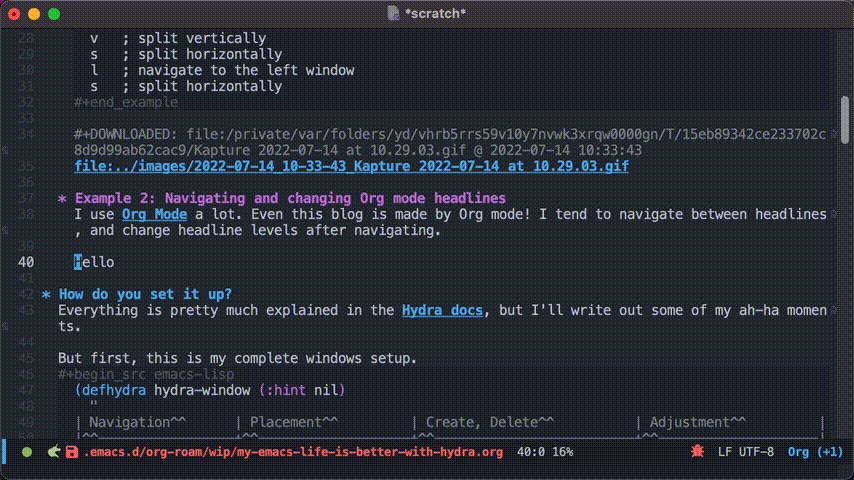Click the 16% buffer position indicator
Screen dimensions: 854x480
point(563,452)
